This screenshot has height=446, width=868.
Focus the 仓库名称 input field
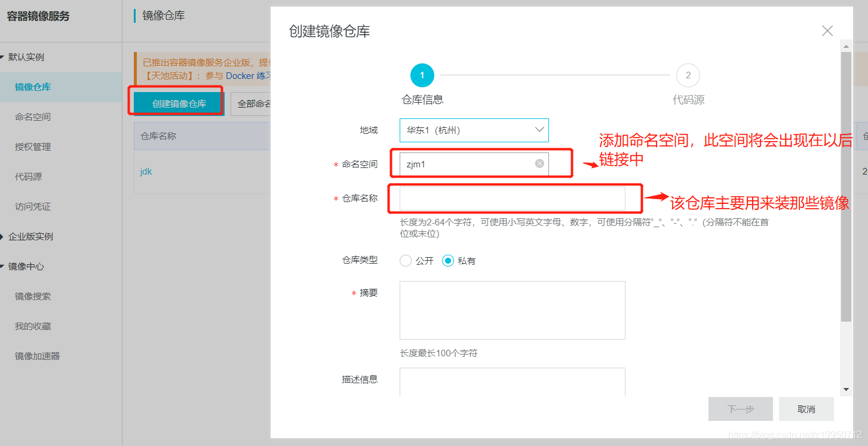point(512,198)
